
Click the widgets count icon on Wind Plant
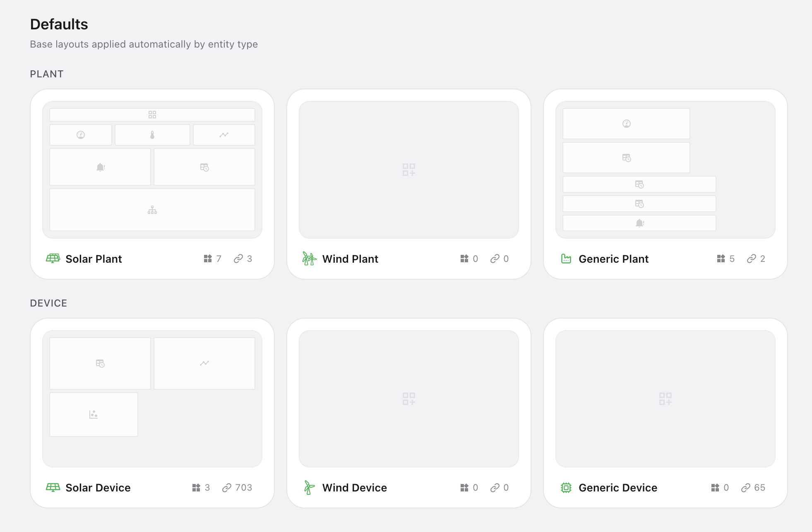coord(464,259)
